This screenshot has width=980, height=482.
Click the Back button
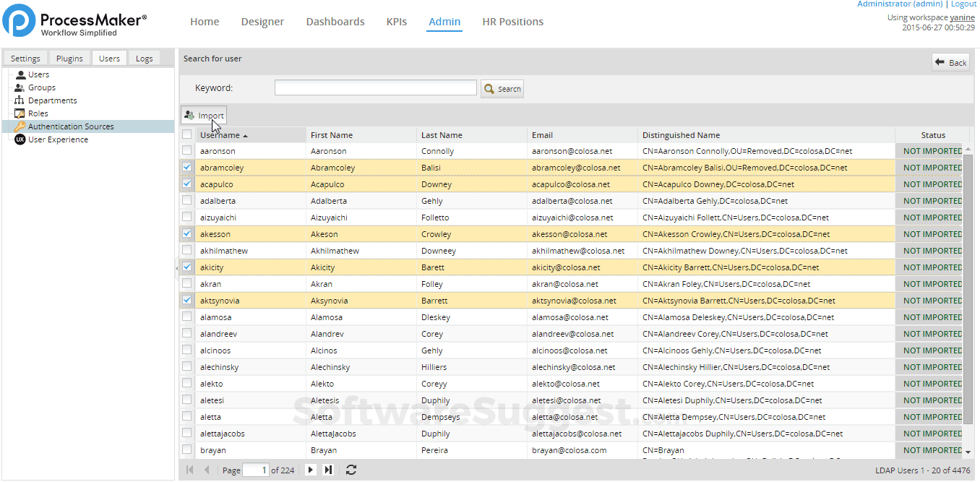(x=950, y=62)
